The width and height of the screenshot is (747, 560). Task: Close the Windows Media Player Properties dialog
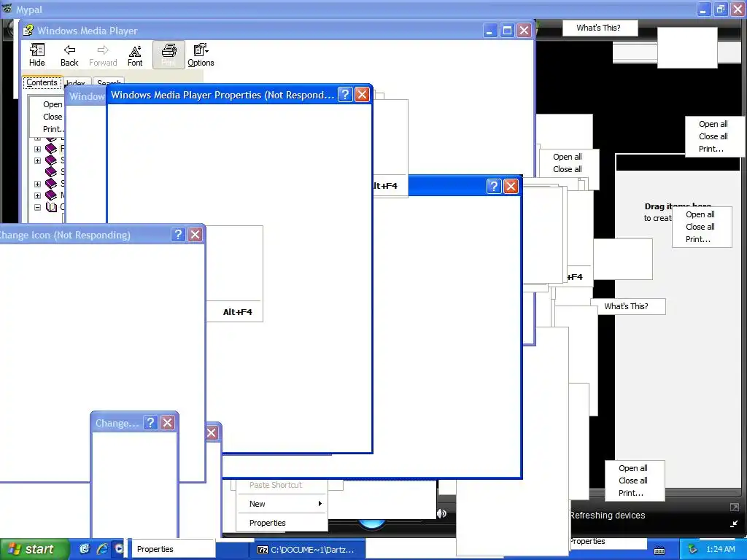click(x=362, y=94)
